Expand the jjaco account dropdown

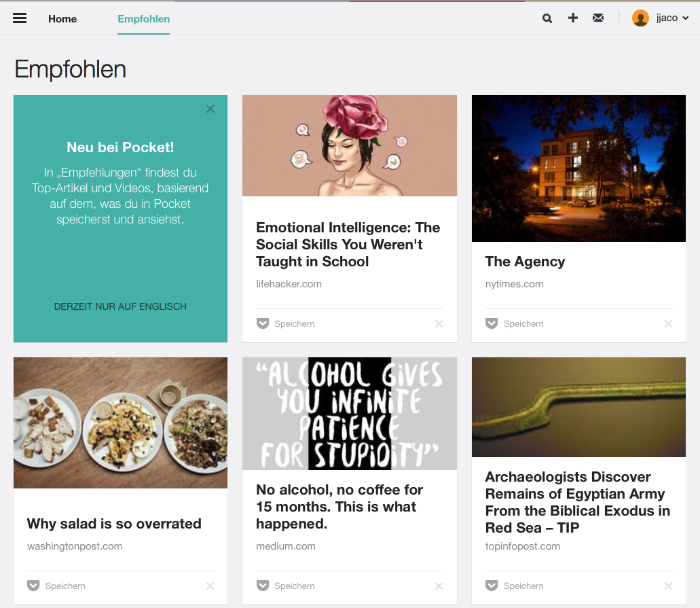coord(685,18)
